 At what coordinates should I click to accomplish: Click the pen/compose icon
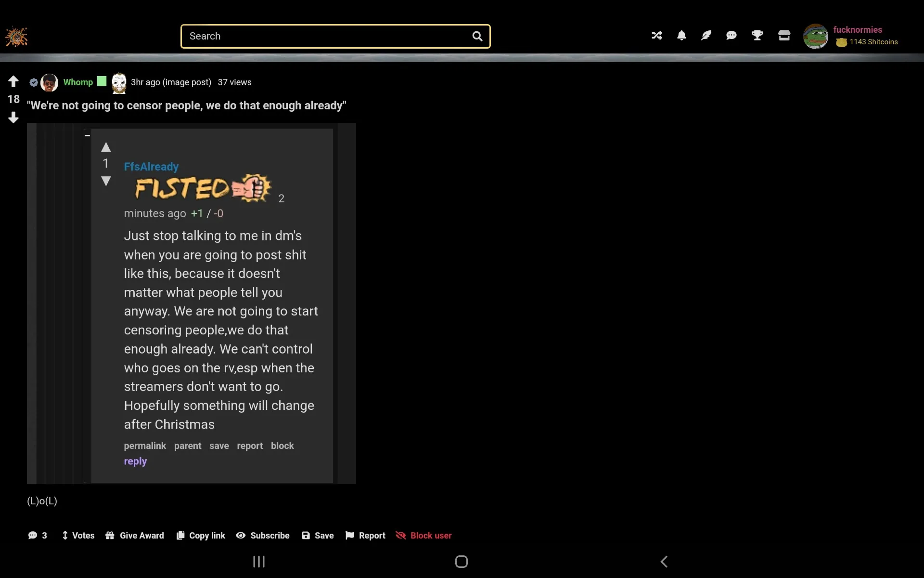(x=706, y=35)
